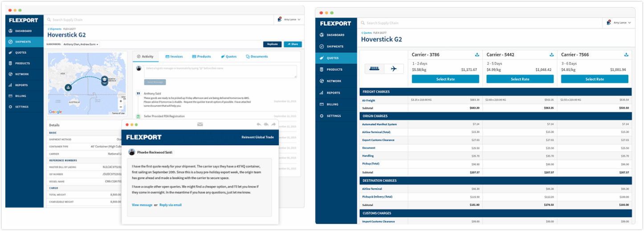Click the reply arrow in the email popup
Screen dimensions: 644x231
(x=259, y=124)
